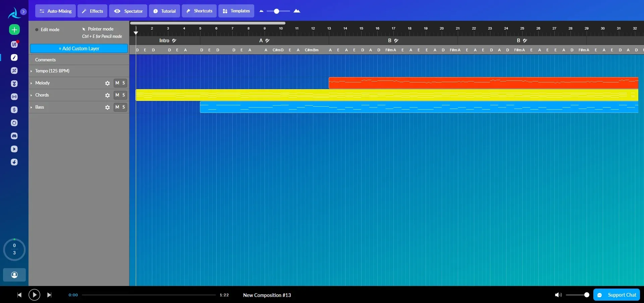Image resolution: width=644 pixels, height=303 pixels.
Task: Solo the Bass layer
Action: click(x=124, y=107)
